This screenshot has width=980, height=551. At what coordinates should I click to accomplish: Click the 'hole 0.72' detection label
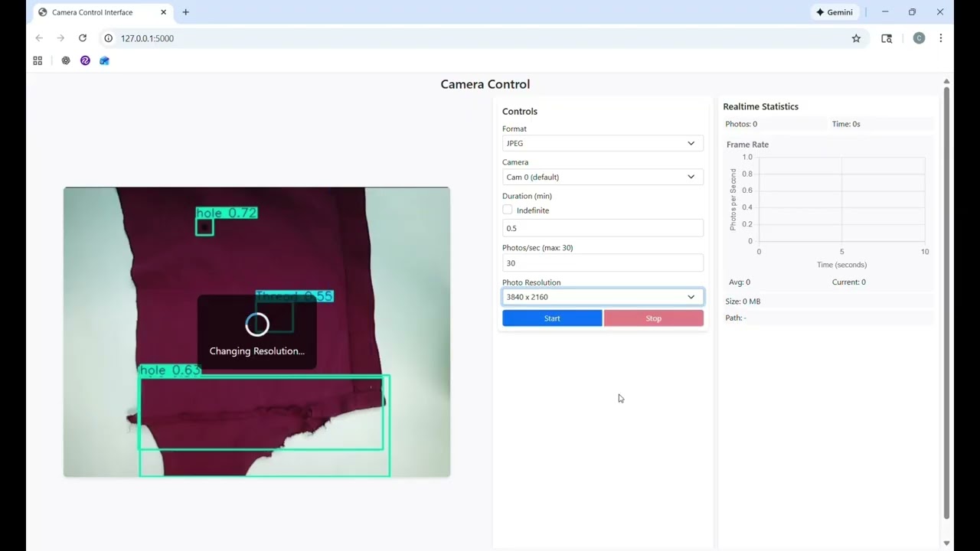point(227,213)
